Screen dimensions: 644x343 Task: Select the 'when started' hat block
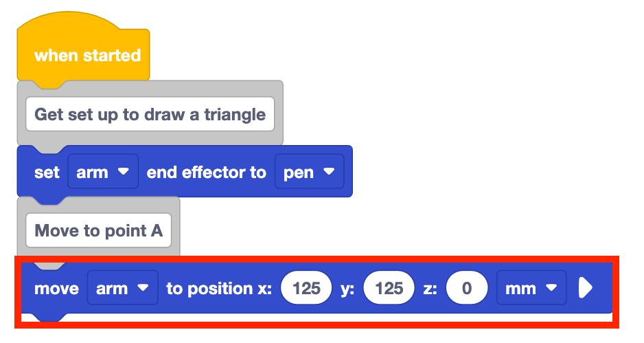click(x=87, y=56)
